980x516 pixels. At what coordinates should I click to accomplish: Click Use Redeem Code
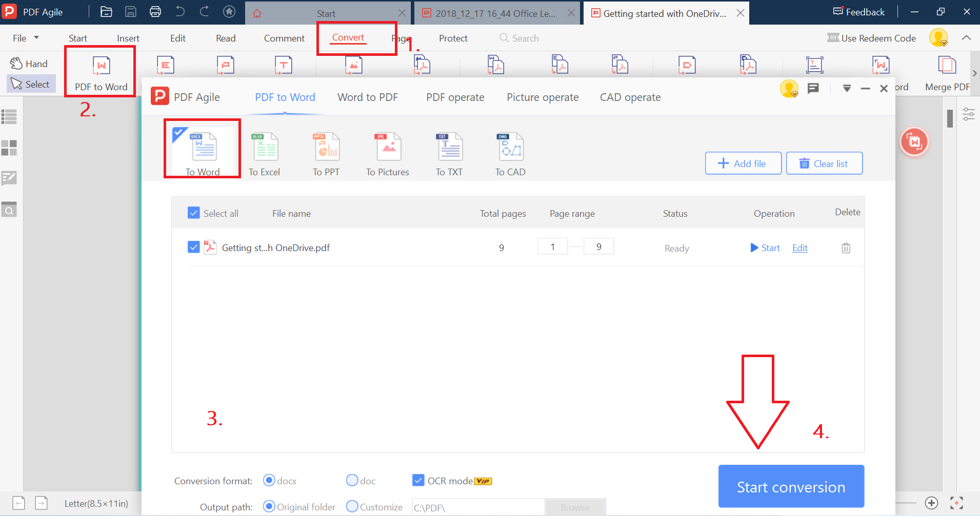tap(871, 38)
